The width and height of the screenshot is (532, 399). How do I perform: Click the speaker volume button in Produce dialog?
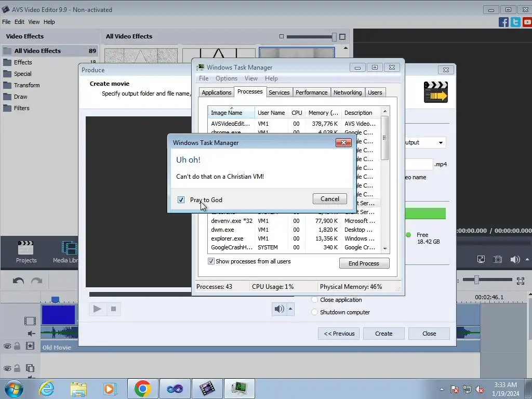(x=279, y=309)
